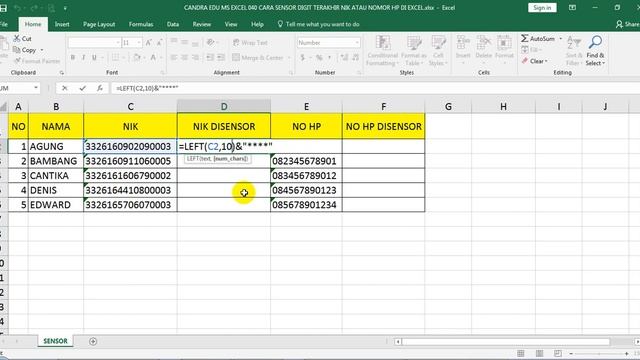The image size is (640, 360).
Task: Toggle Underline formatting
Action: [94, 58]
